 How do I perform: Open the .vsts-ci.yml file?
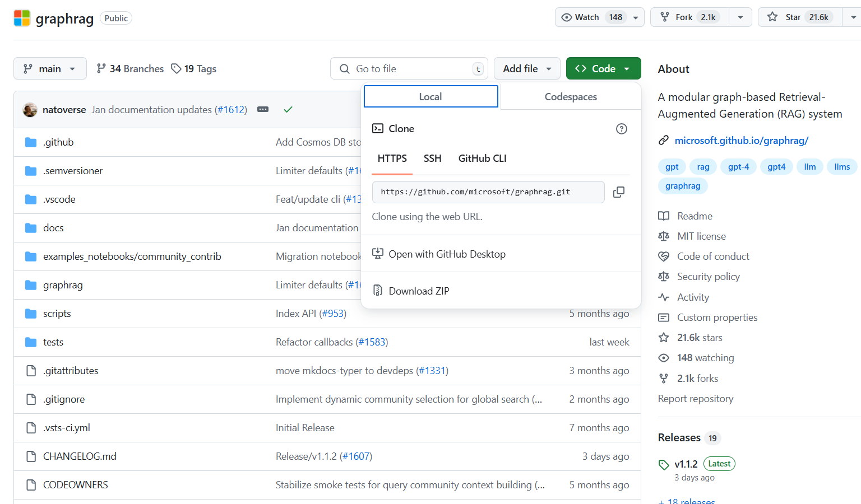pos(67,428)
